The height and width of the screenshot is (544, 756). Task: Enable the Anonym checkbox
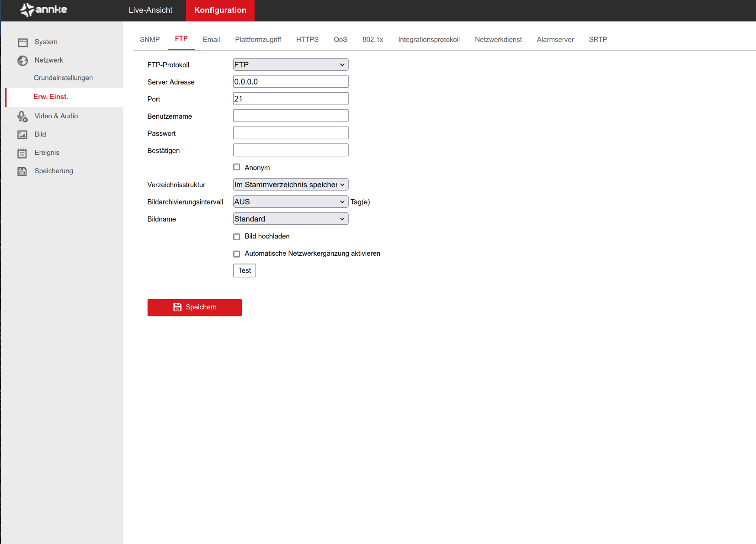[x=237, y=167]
